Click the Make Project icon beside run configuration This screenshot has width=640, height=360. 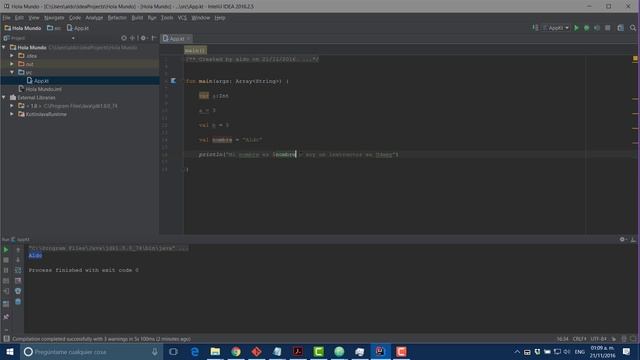(x=535, y=28)
